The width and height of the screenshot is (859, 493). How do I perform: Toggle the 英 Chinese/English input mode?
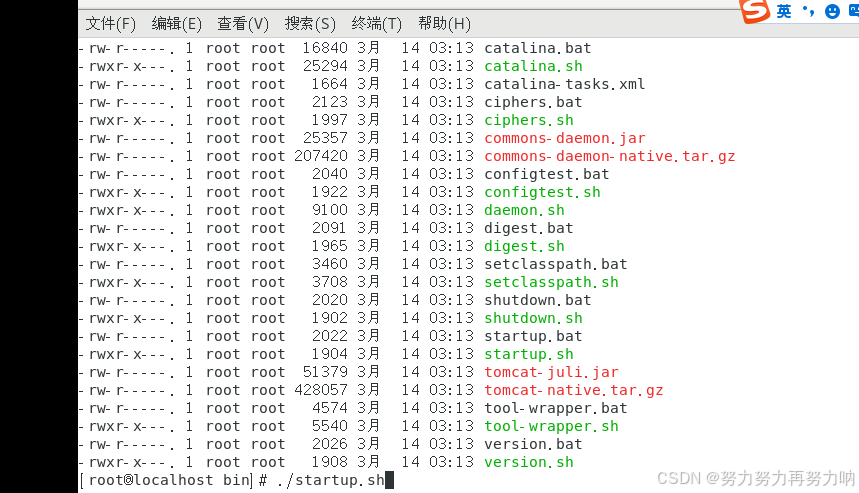tap(783, 11)
